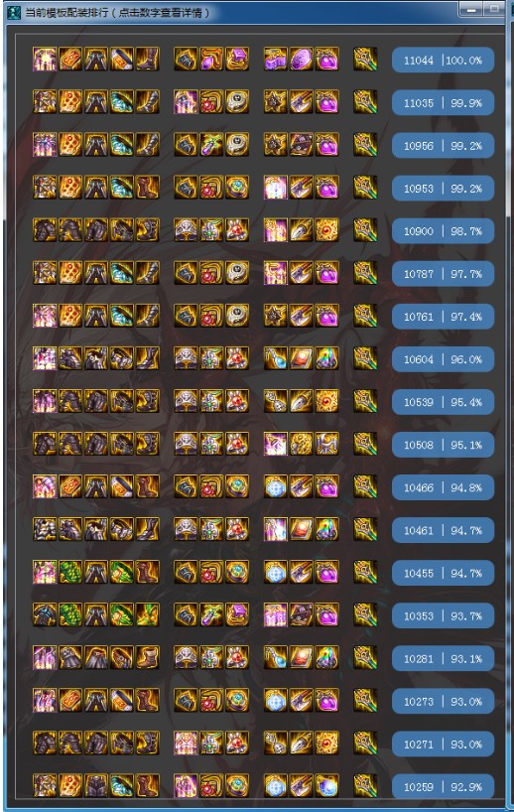Click the red book icon in 10461 row
514x812 pixels.
(x=302, y=529)
